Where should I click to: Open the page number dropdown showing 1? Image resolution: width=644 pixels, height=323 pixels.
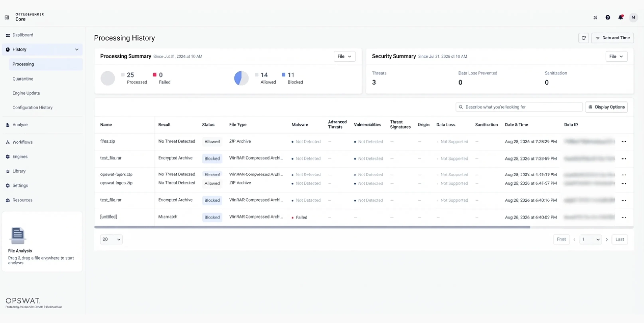[x=591, y=239]
